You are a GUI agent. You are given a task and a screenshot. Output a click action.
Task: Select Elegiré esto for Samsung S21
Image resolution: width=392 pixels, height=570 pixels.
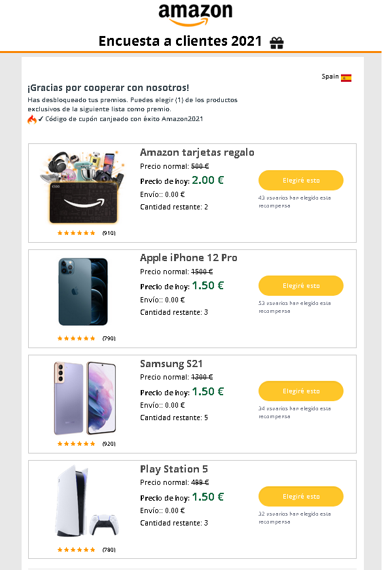tap(301, 391)
